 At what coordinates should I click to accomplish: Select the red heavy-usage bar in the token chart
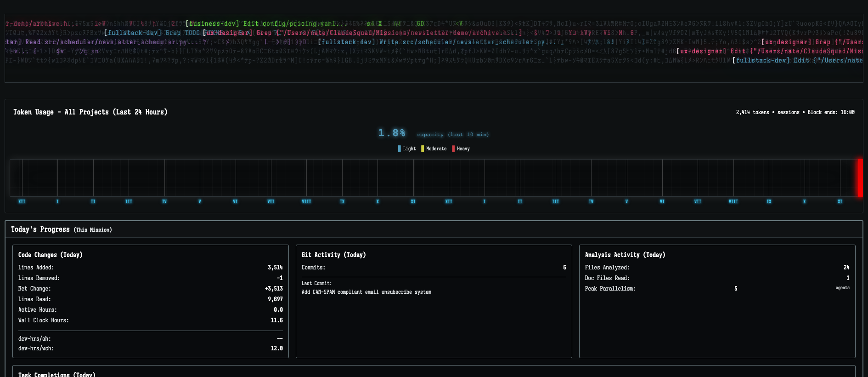pyautogui.click(x=860, y=178)
